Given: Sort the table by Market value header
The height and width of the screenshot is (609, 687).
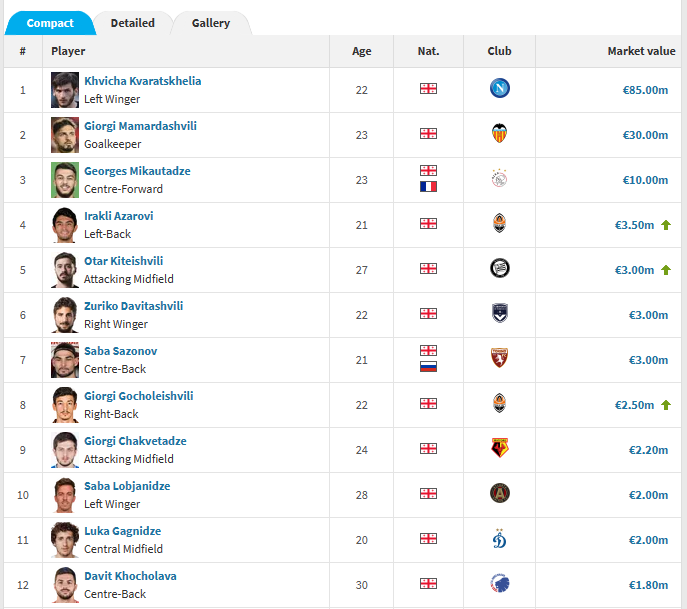Looking at the screenshot, I should point(641,51).
